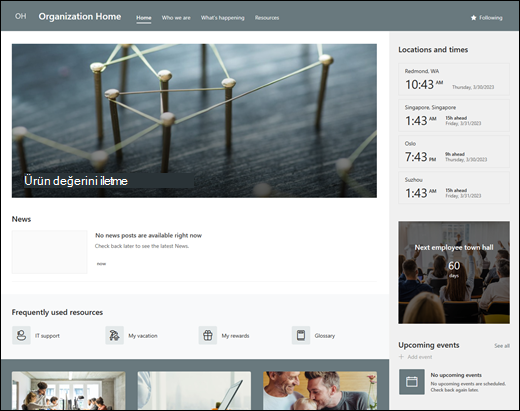Select the Home navigation tab
Screen dimensions: 520x411
(x=144, y=18)
